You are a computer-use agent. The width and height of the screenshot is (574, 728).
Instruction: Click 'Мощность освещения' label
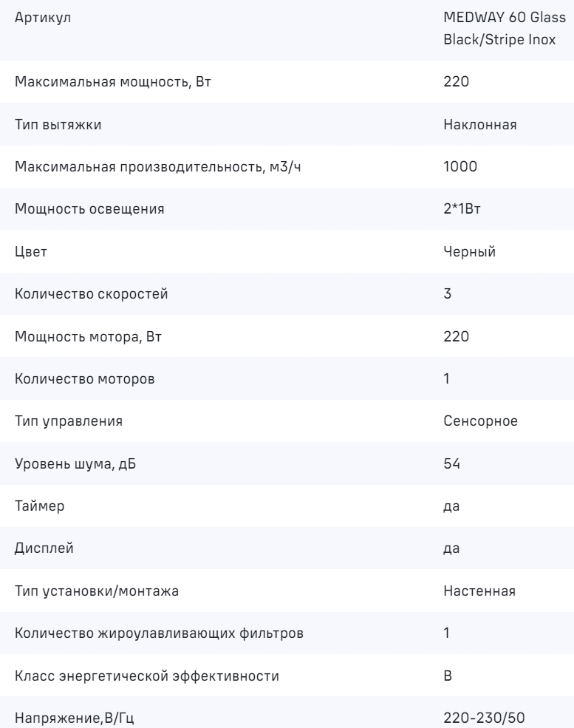tap(89, 209)
